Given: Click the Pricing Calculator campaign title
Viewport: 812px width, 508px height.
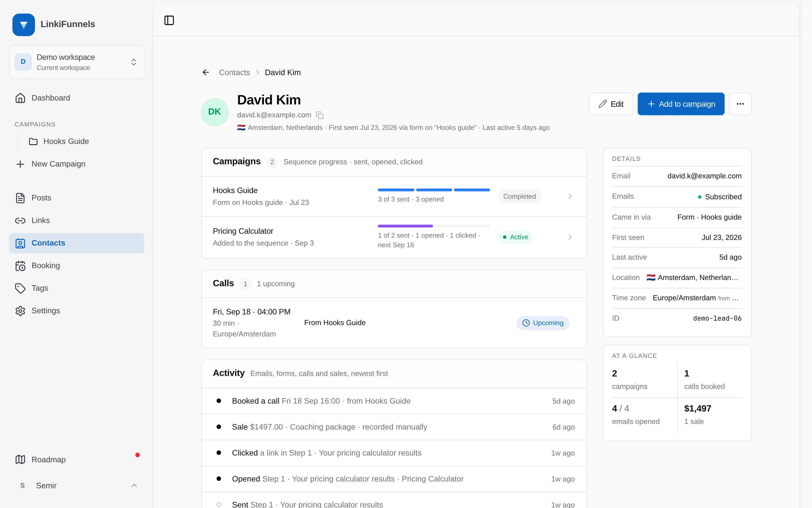Looking at the screenshot, I should coord(243,231).
